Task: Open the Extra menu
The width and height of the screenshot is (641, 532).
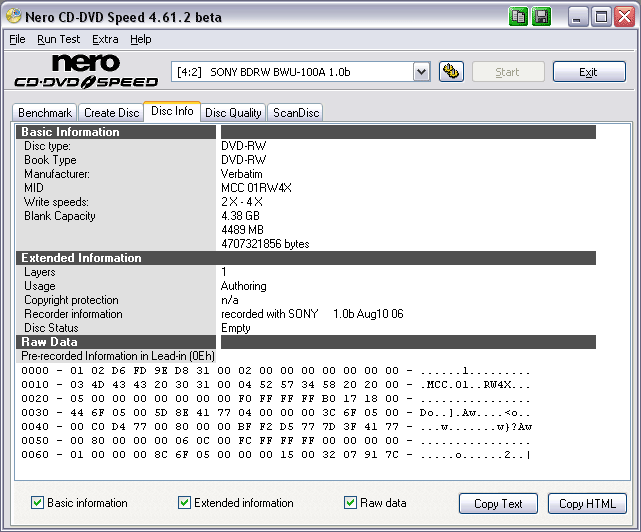Action: pyautogui.click(x=105, y=39)
